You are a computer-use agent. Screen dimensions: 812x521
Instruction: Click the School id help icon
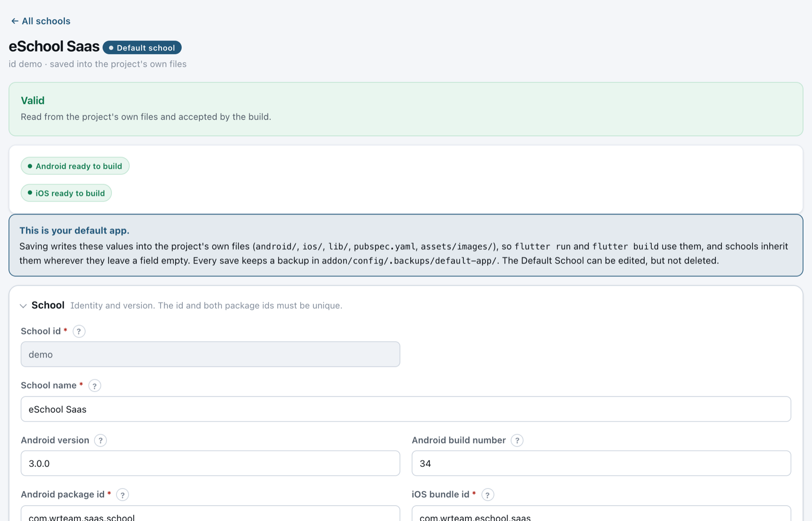[x=79, y=331]
